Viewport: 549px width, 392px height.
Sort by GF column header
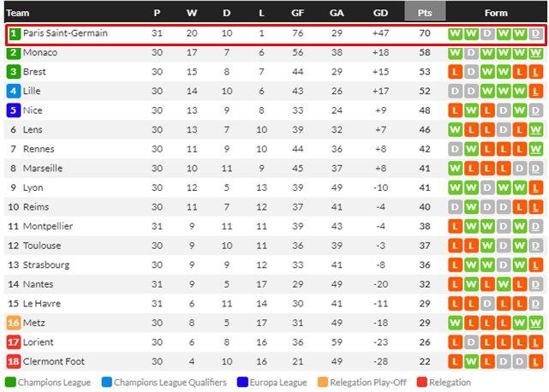[297, 13]
